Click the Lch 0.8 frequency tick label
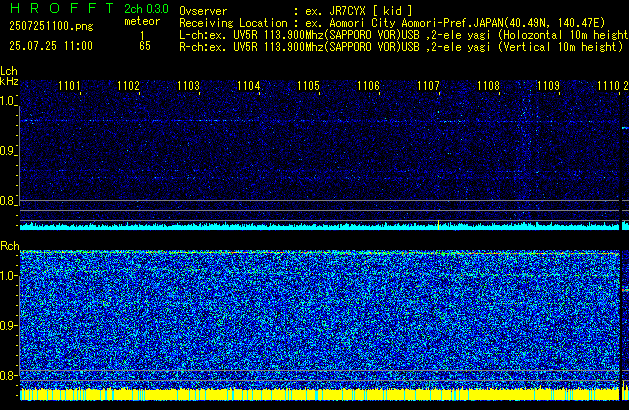Image resolution: width=629 pixels, height=410 pixels. (x=8, y=201)
